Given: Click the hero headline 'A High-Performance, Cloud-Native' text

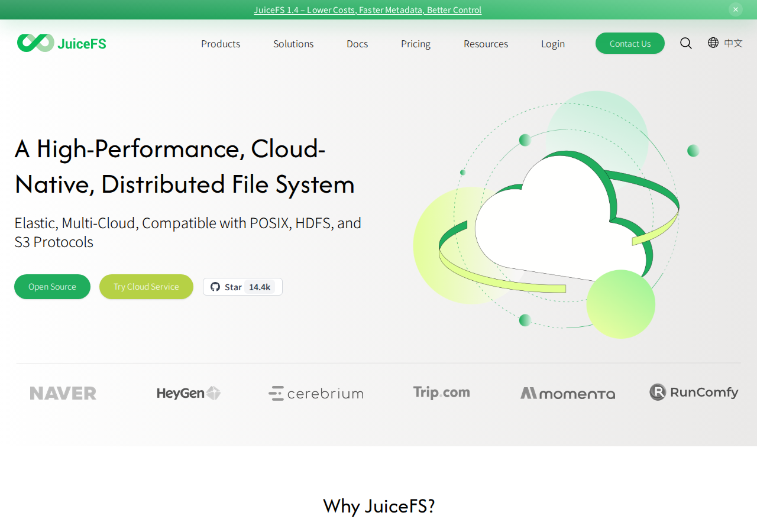Looking at the screenshot, I should coord(185,166).
